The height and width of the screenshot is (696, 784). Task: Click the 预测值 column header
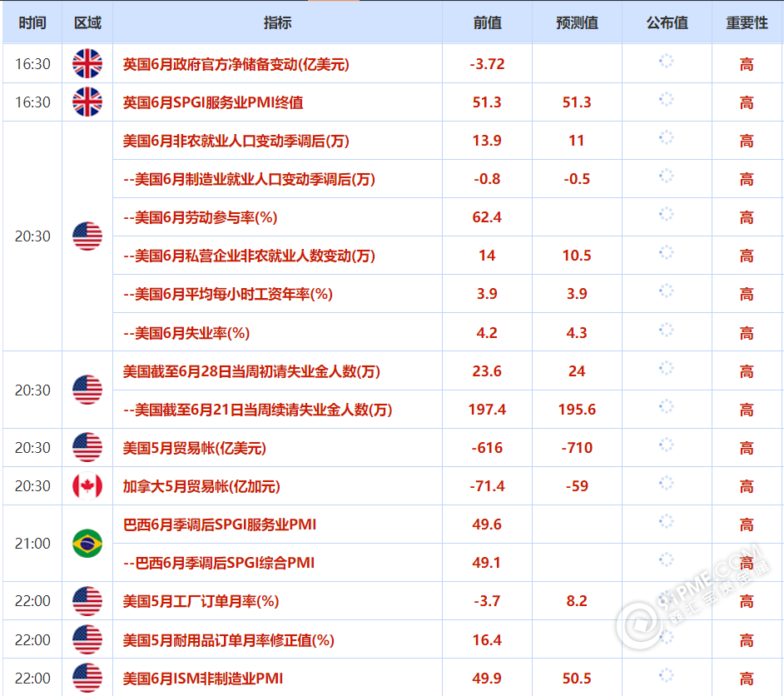pos(577,22)
